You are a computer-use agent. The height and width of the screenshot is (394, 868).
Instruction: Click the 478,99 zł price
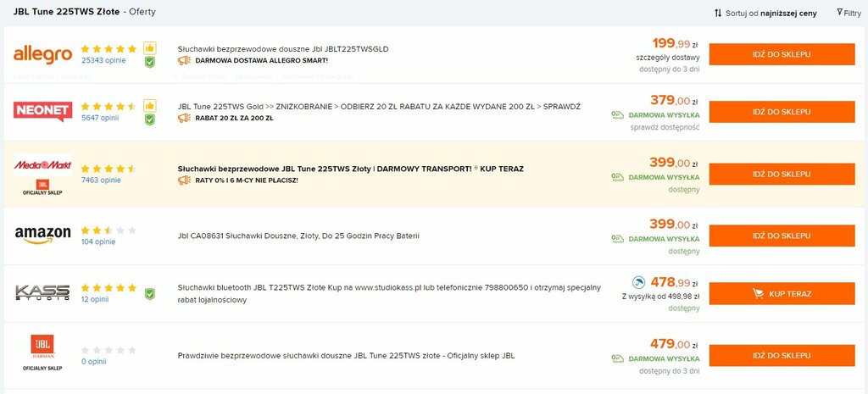tap(675, 283)
